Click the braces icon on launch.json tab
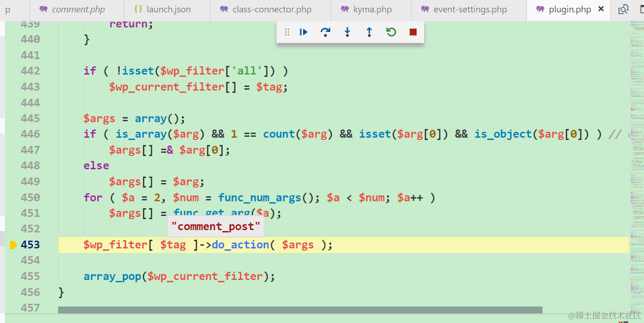 coord(138,9)
